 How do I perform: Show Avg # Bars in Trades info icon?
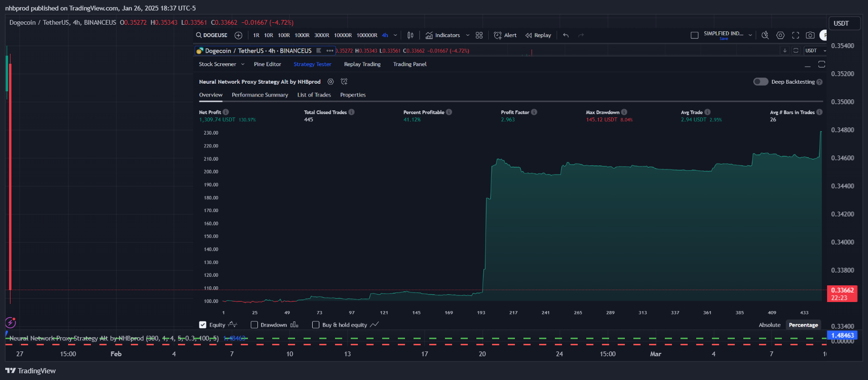pyautogui.click(x=819, y=112)
